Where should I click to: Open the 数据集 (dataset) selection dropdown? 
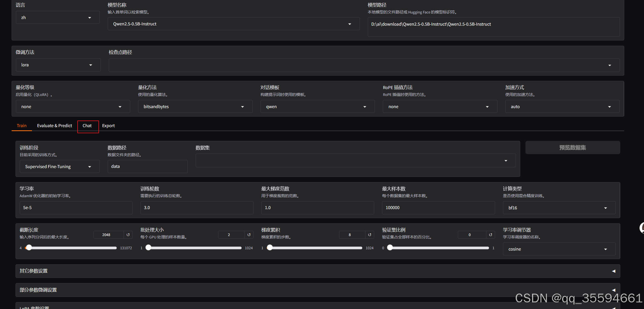355,161
